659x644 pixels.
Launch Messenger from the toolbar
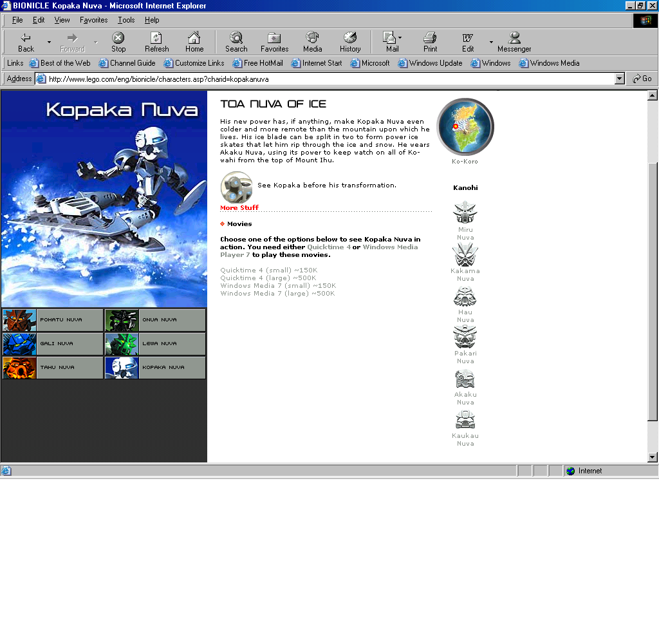pyautogui.click(x=514, y=42)
